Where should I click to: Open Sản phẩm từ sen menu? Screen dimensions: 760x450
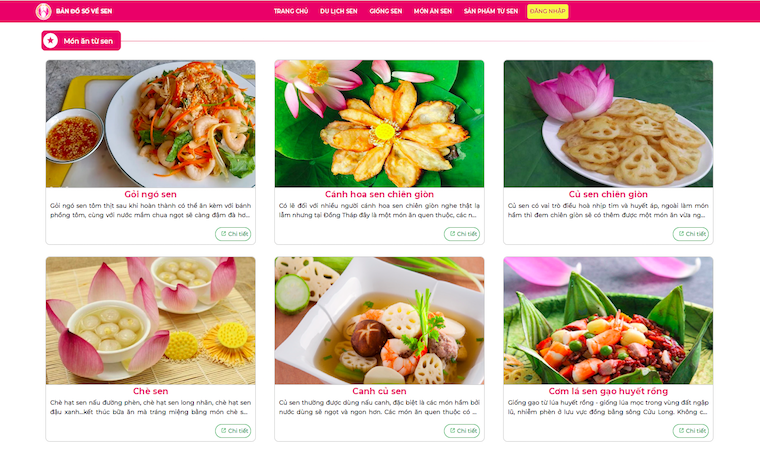[491, 11]
